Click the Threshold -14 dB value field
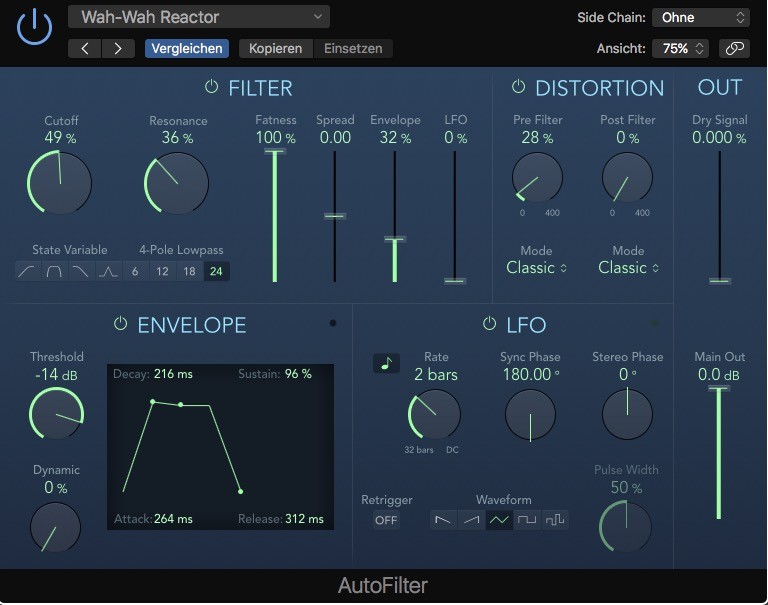This screenshot has width=768, height=605. tap(56, 375)
